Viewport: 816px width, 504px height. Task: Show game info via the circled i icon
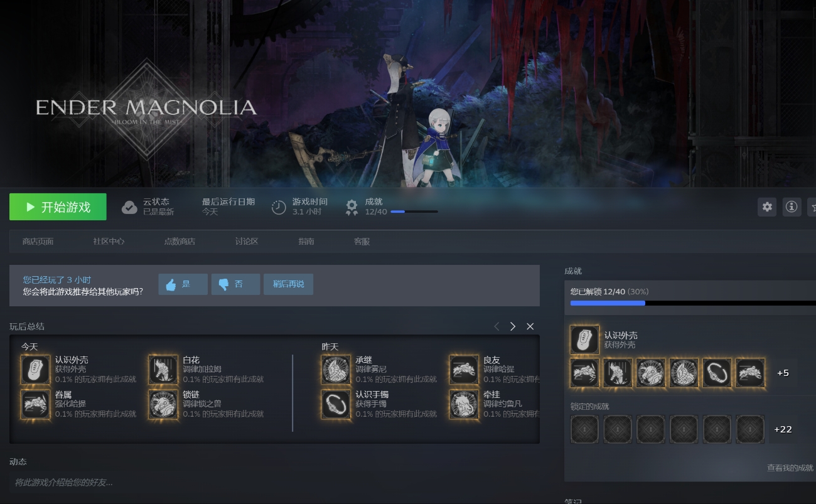coord(792,206)
